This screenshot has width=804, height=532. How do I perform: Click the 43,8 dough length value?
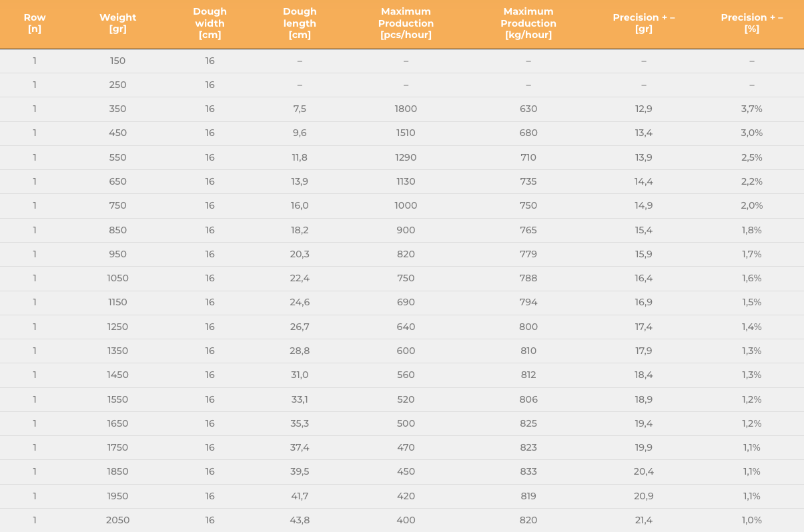[x=300, y=520]
